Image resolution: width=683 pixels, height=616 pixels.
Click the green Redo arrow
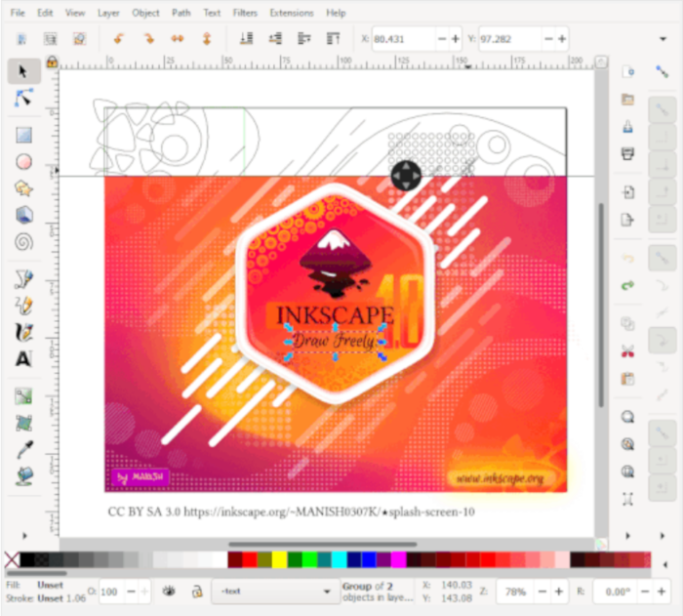point(627,286)
